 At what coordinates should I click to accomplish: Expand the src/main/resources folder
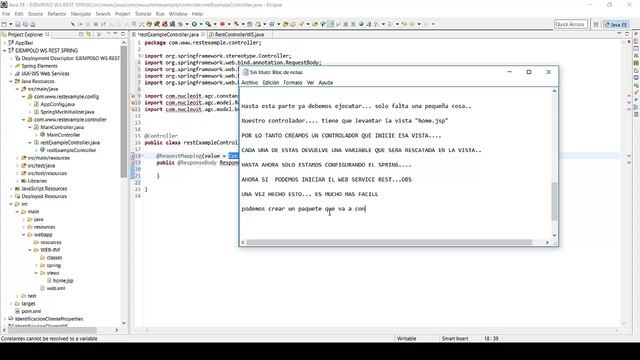pos(17,158)
